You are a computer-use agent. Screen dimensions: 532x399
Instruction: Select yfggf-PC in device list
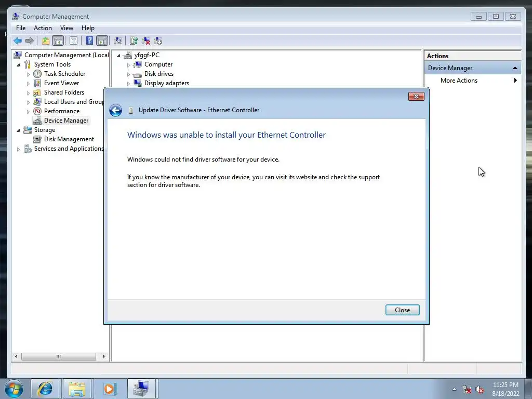[147, 55]
